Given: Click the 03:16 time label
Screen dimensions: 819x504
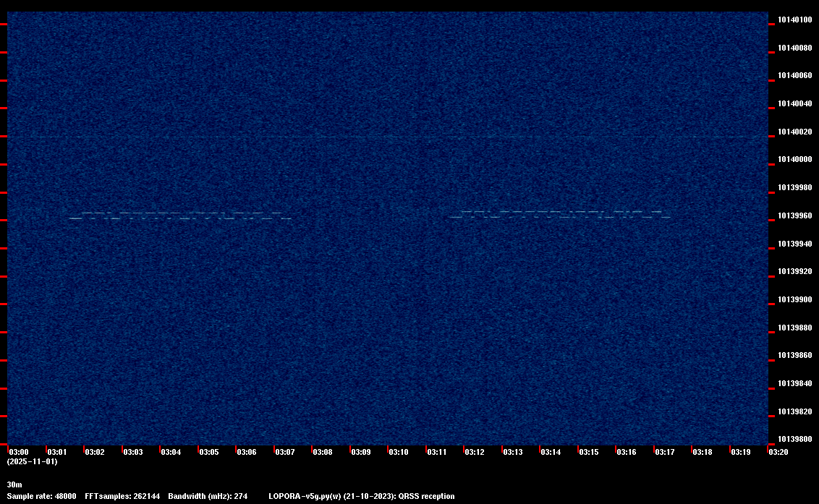Looking at the screenshot, I should pos(627,452).
